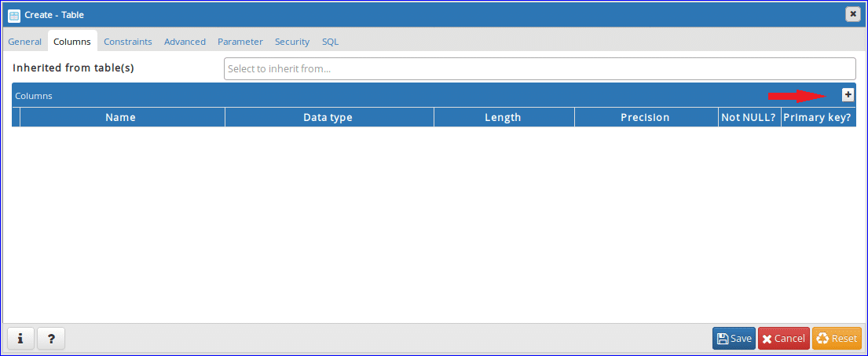The image size is (868, 356).
Task: Click the question mark help button
Action: 51,339
